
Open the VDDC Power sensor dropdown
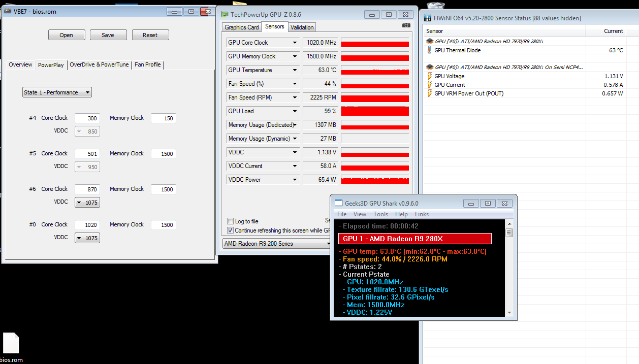[x=295, y=180]
